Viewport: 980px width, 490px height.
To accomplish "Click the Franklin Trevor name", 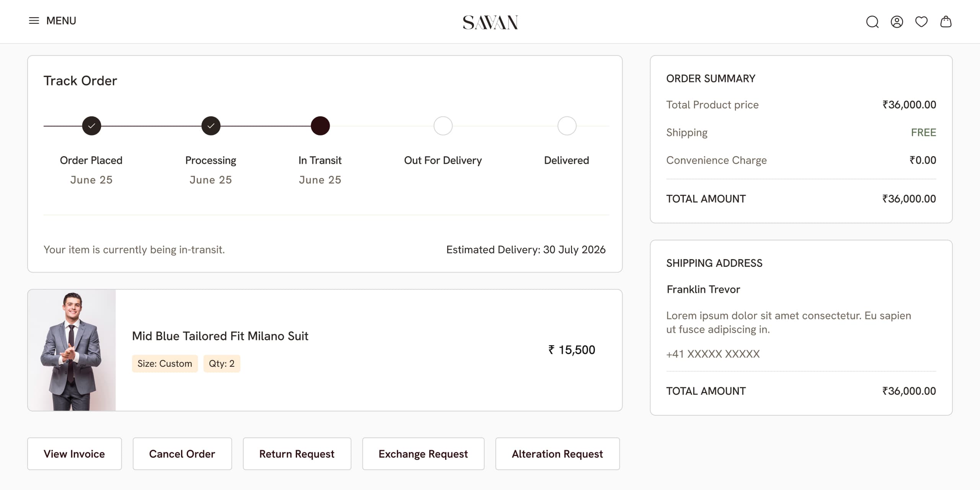I will (703, 289).
